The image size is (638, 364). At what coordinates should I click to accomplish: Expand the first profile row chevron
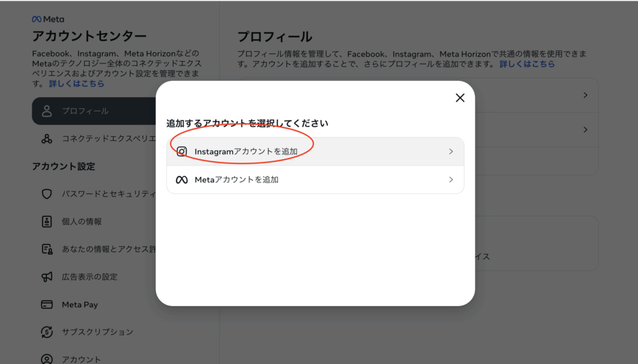point(585,95)
